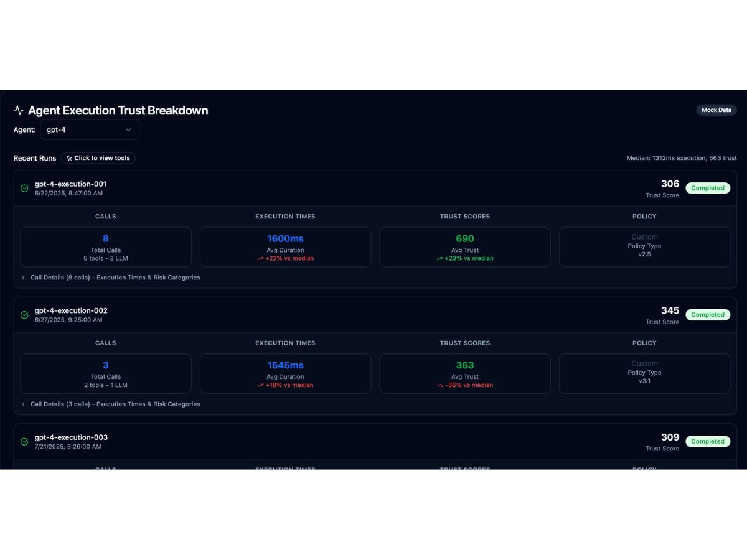Screen dimensions: 747x560
Task: Click the green check icon for gpt-4-execution-001
Action: click(24, 189)
